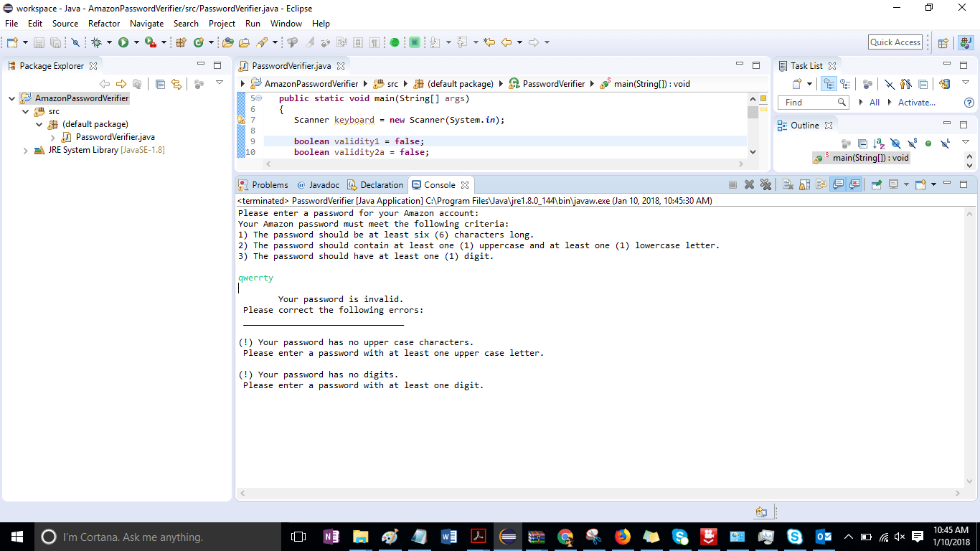Open Package Explorer View Menu triangle
This screenshot has height=551, width=980.
pos(220,83)
